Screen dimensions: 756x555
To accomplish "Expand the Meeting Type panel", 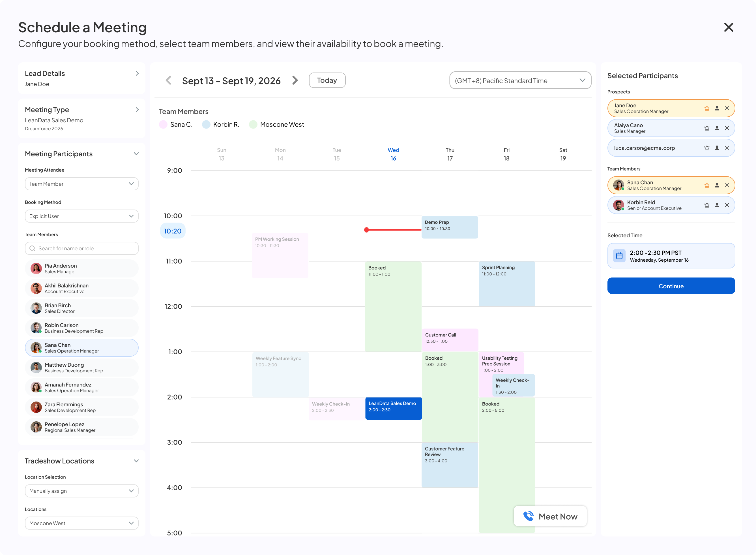I will tap(137, 110).
